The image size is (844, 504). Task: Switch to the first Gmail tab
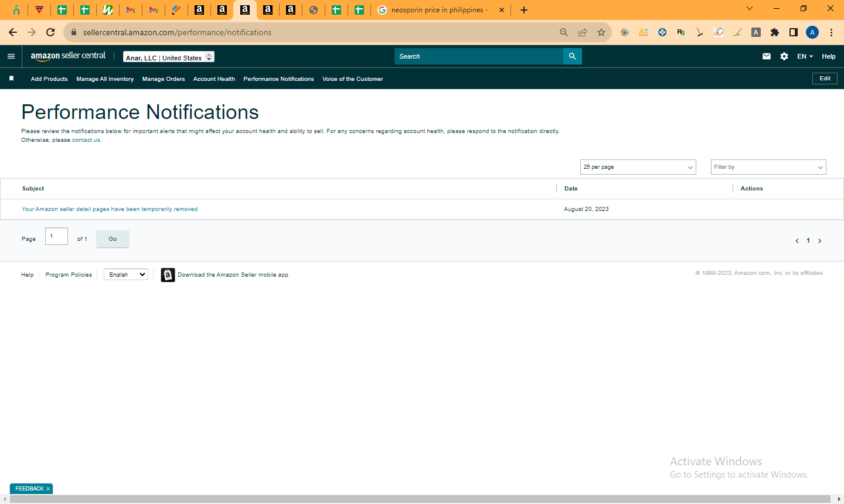[131, 10]
